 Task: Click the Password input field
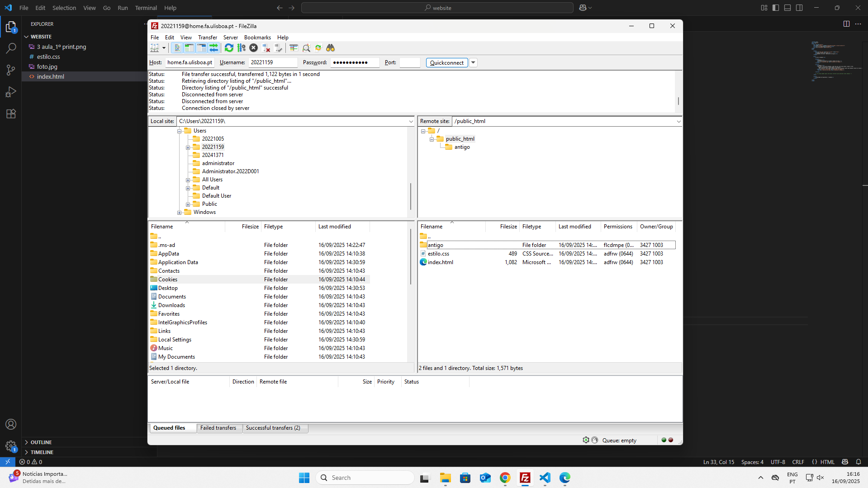[355, 62]
